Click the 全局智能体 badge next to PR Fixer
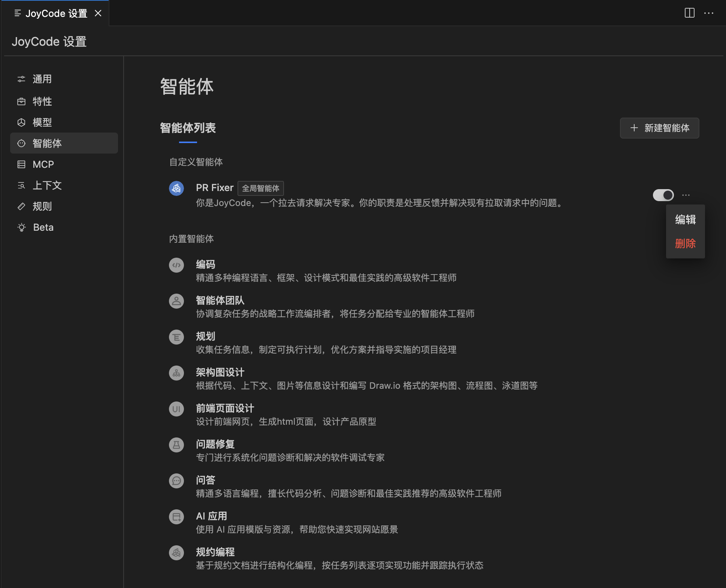This screenshot has height=588, width=726. [x=261, y=188]
